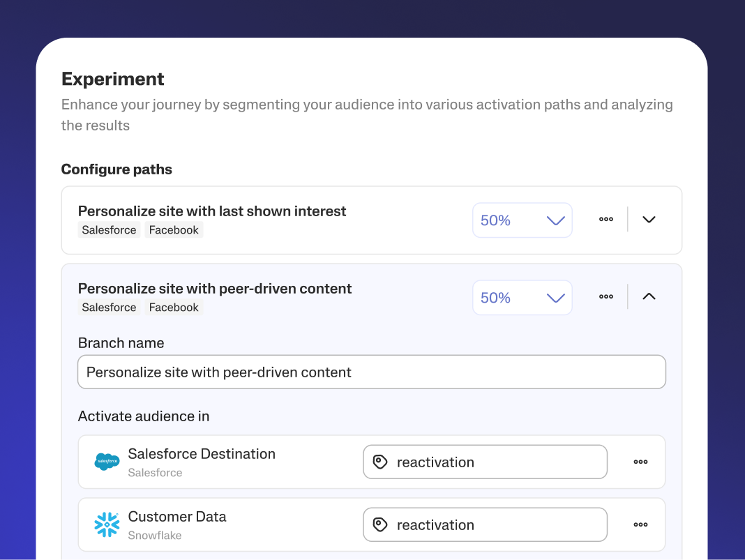Select Salesforce tag under peer-driven content heading

[109, 308]
